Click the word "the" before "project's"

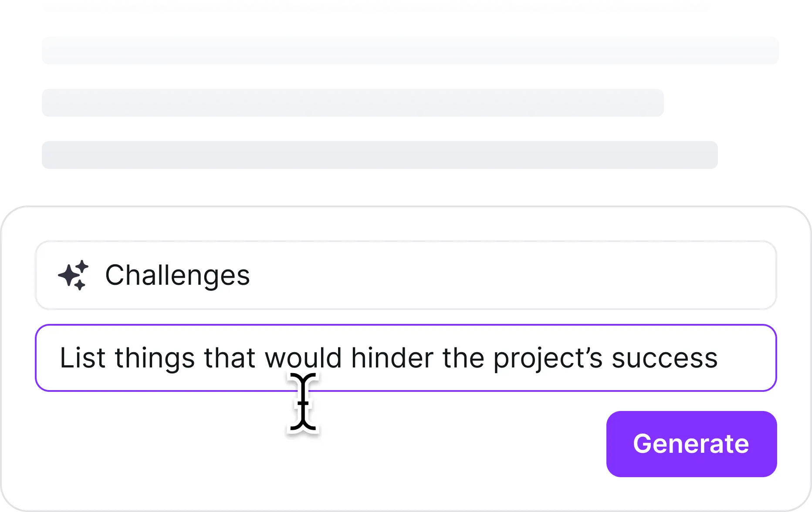pos(463,358)
